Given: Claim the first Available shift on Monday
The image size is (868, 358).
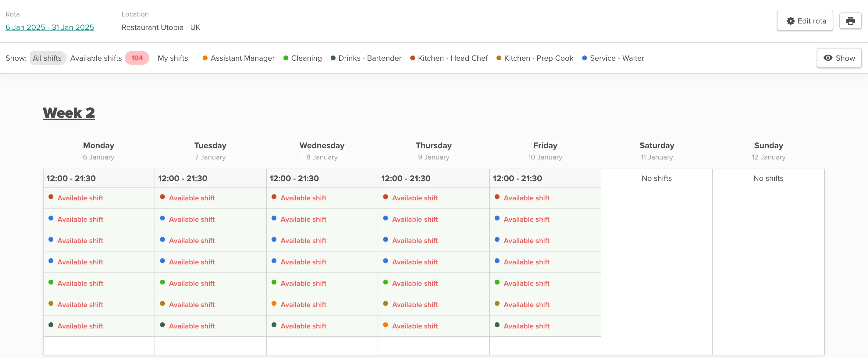Looking at the screenshot, I should (80, 198).
